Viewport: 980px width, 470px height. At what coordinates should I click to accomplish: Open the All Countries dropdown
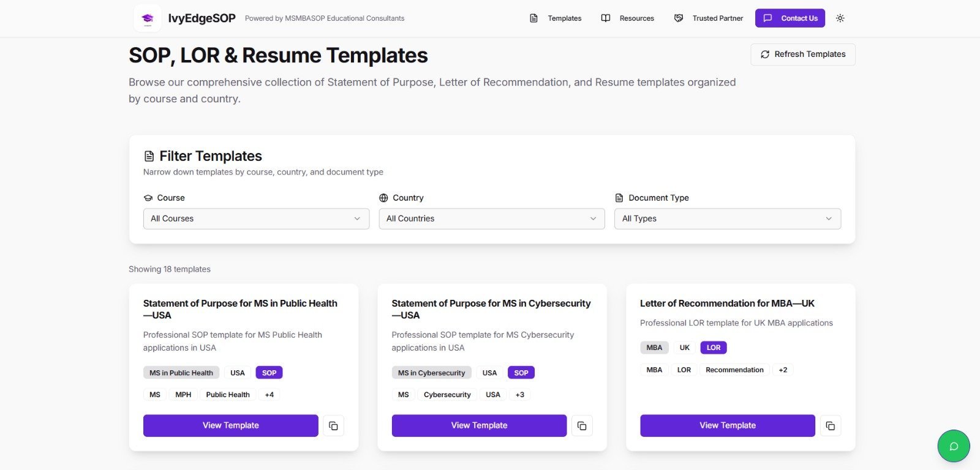pos(492,218)
